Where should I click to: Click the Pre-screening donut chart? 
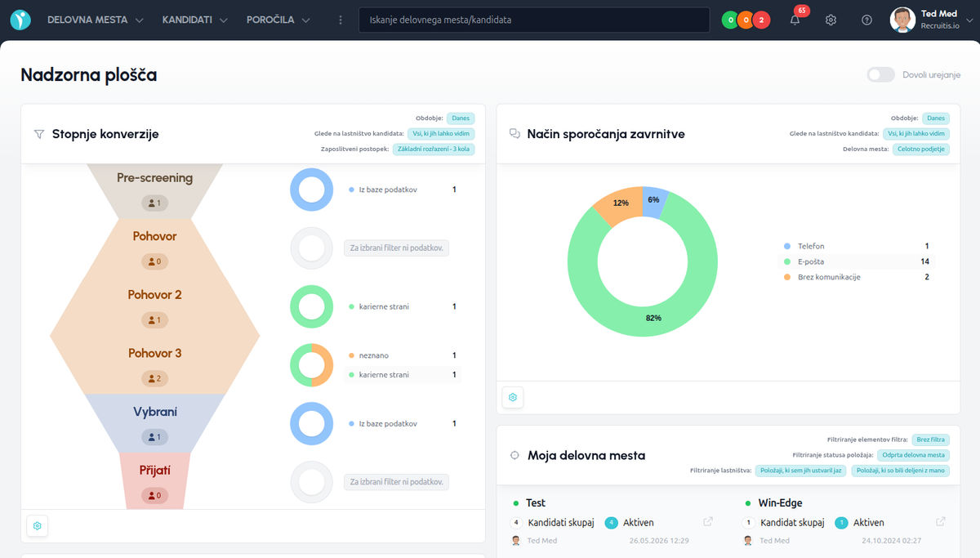[x=311, y=190]
